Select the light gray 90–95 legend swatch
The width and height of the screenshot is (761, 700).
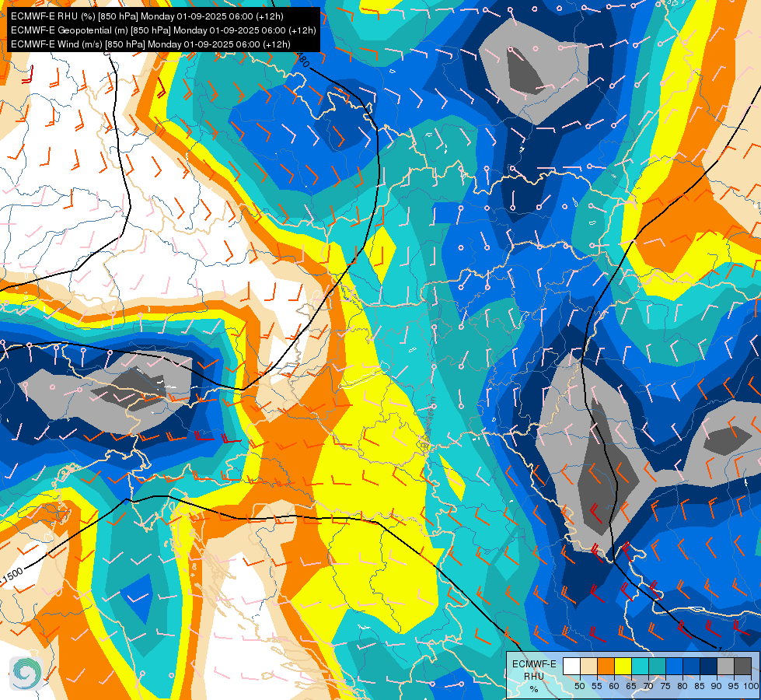pyautogui.click(x=726, y=666)
